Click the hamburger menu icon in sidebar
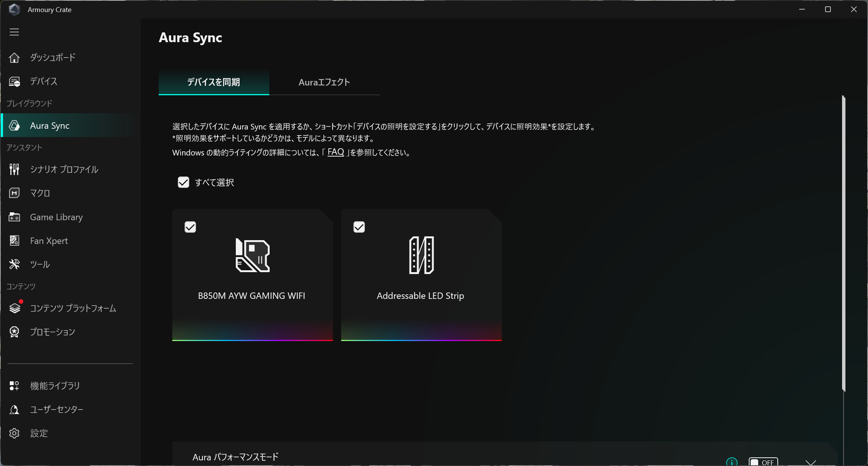Image resolution: width=868 pixels, height=466 pixels. point(14,32)
